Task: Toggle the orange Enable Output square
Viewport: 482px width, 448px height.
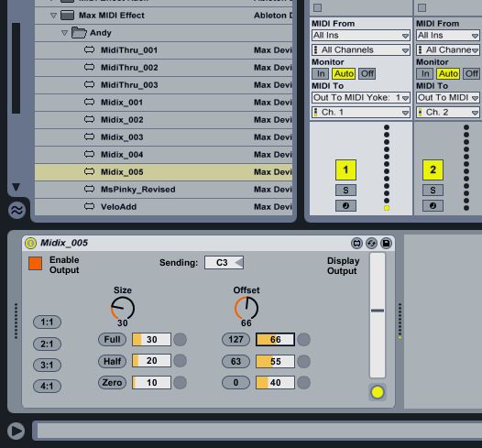Action: [x=36, y=263]
